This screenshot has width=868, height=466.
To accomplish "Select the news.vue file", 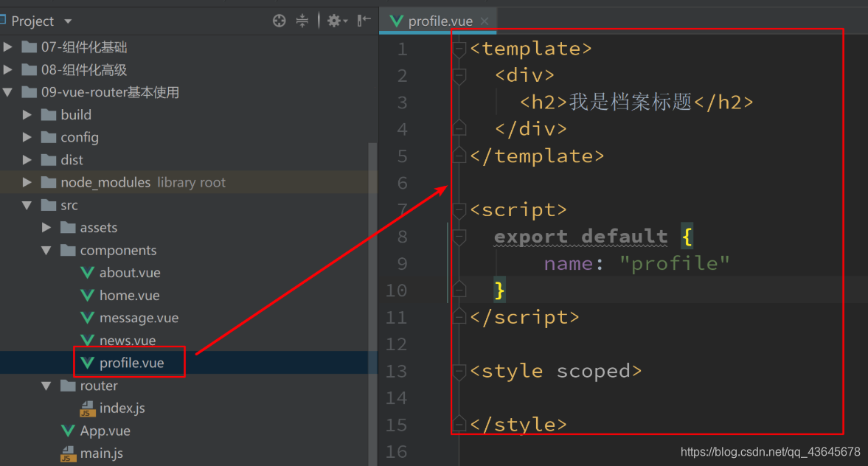I will tap(128, 341).
